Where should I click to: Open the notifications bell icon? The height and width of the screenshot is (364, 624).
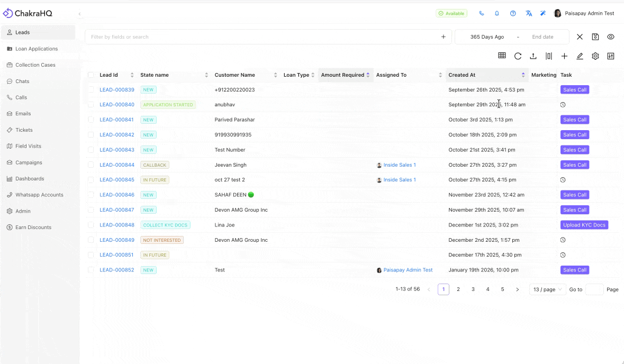click(497, 13)
